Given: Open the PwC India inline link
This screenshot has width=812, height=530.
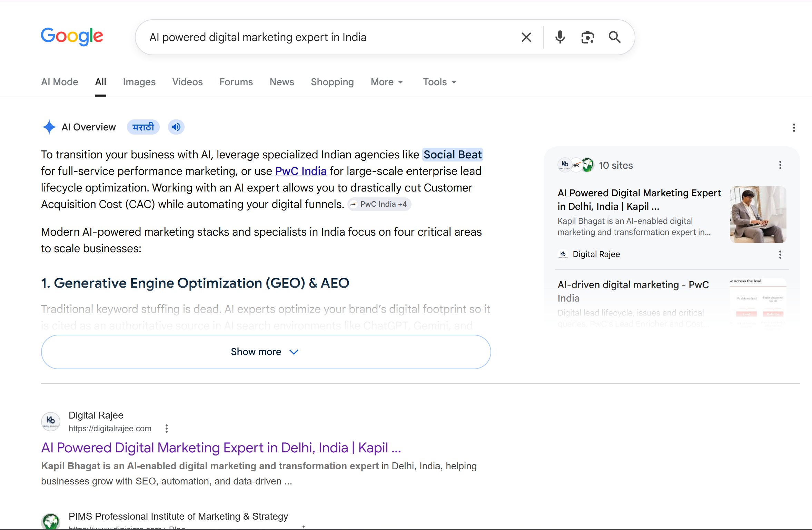Looking at the screenshot, I should tap(301, 171).
